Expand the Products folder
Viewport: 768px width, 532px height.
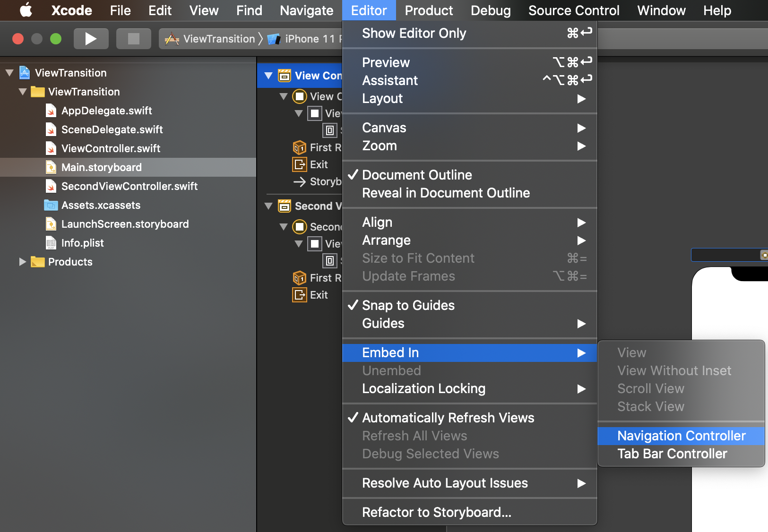pos(23,262)
